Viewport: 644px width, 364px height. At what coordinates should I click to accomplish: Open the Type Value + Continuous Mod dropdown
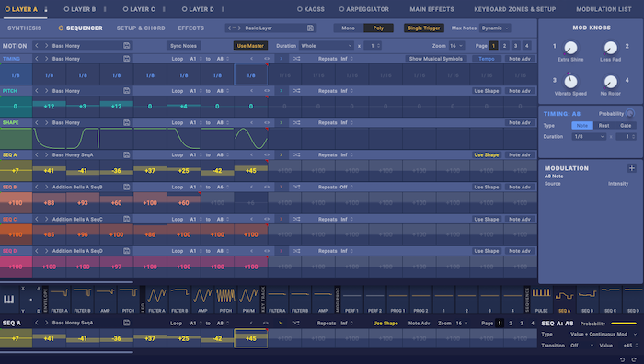click(x=603, y=334)
